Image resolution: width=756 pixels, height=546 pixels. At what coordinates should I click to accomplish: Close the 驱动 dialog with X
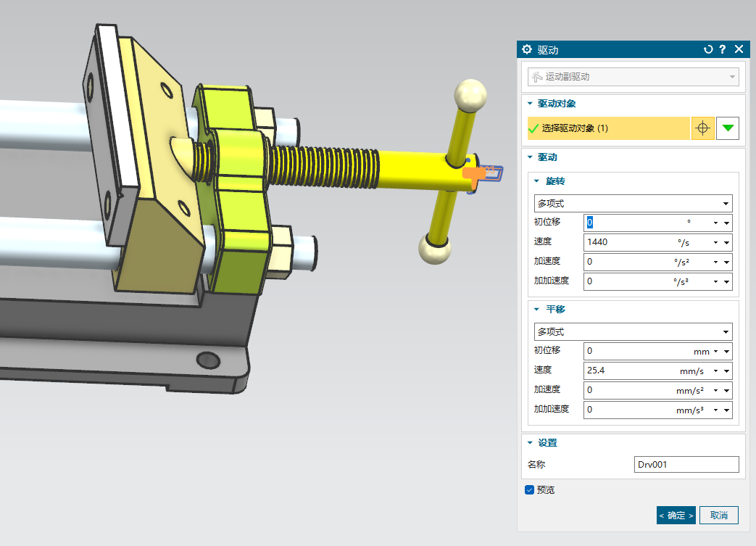tap(739, 49)
